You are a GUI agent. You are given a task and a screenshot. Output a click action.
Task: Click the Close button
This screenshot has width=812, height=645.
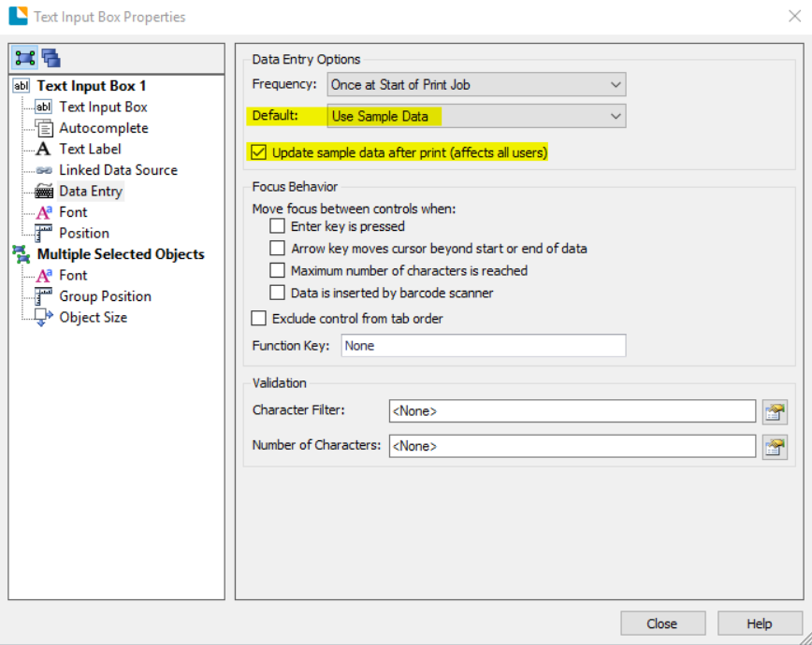pos(663,623)
